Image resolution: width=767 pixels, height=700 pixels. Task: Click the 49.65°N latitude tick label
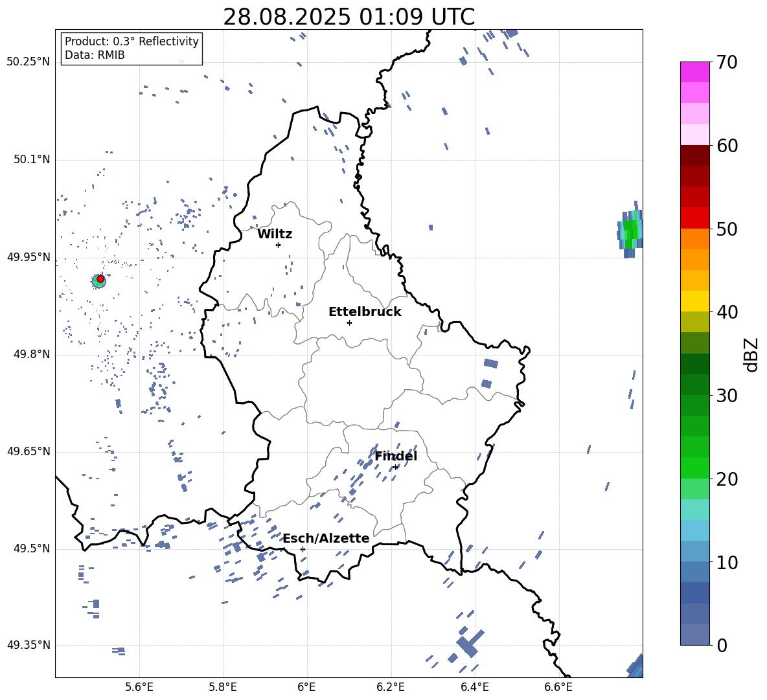click(28, 451)
